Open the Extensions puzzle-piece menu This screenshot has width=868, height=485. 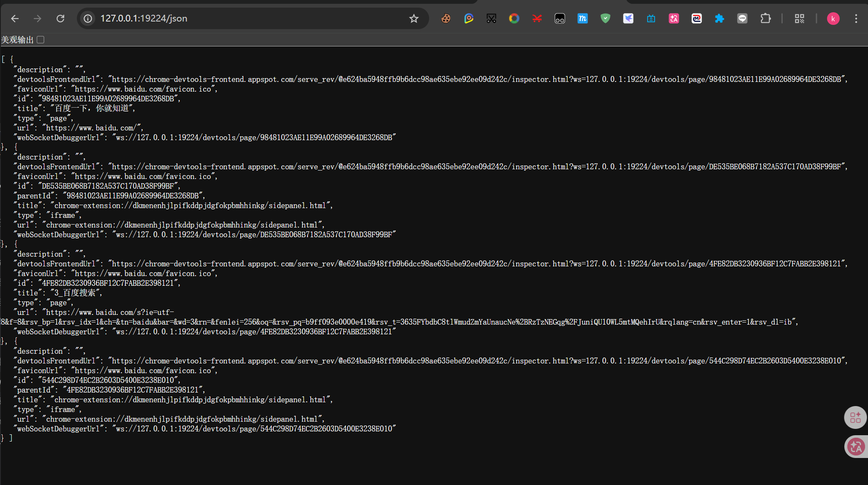click(x=765, y=19)
